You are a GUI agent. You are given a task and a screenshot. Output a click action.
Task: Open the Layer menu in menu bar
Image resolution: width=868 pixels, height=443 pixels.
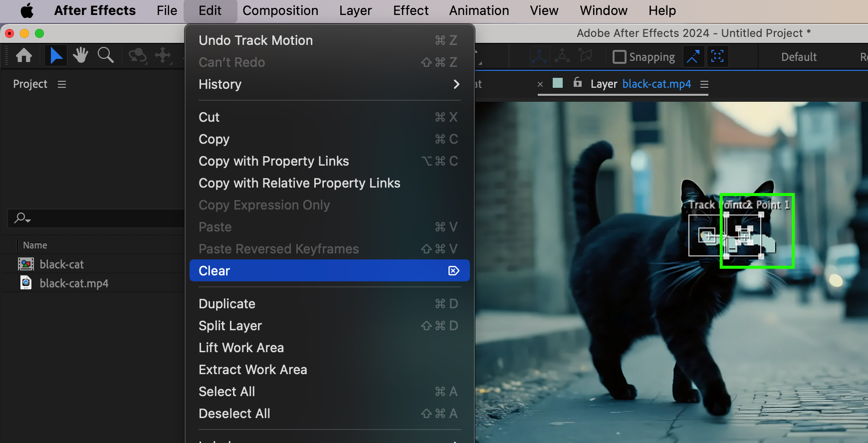[356, 10]
